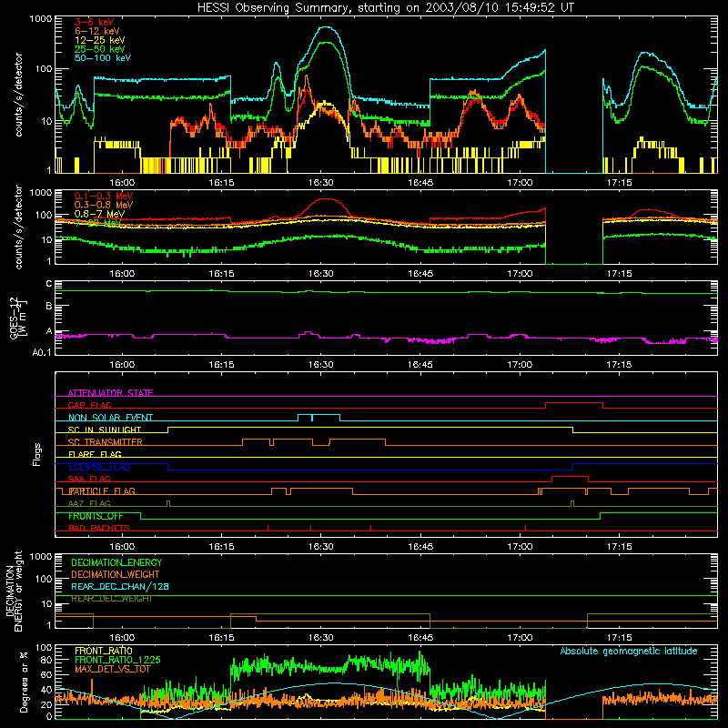Click '16:15' tick label under the Flags panel
The width and height of the screenshot is (728, 728).
point(221,547)
